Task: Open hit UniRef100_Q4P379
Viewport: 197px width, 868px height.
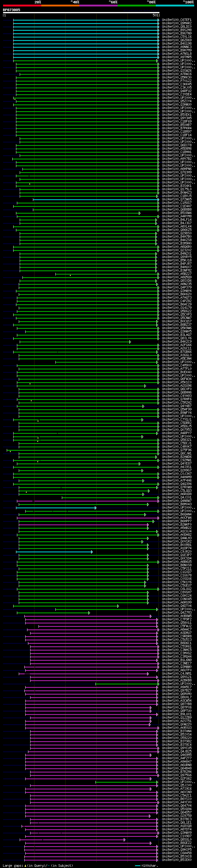Action: 177,287
